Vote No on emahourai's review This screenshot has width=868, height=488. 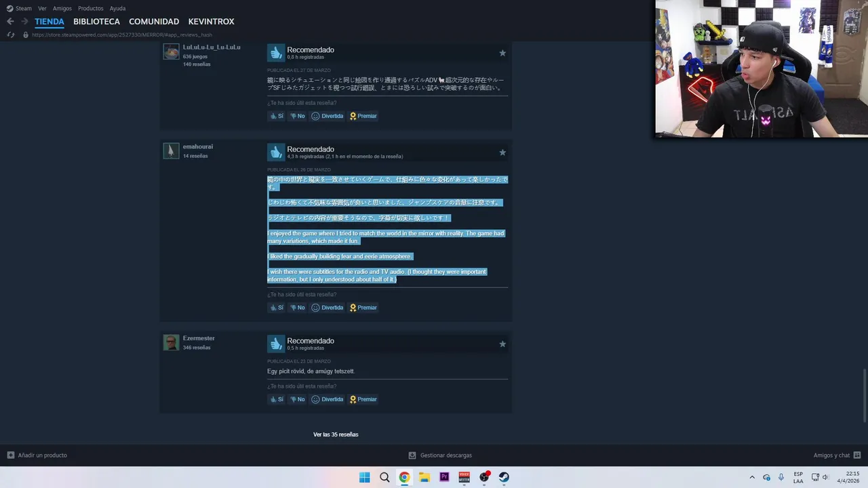pyautogui.click(x=298, y=308)
